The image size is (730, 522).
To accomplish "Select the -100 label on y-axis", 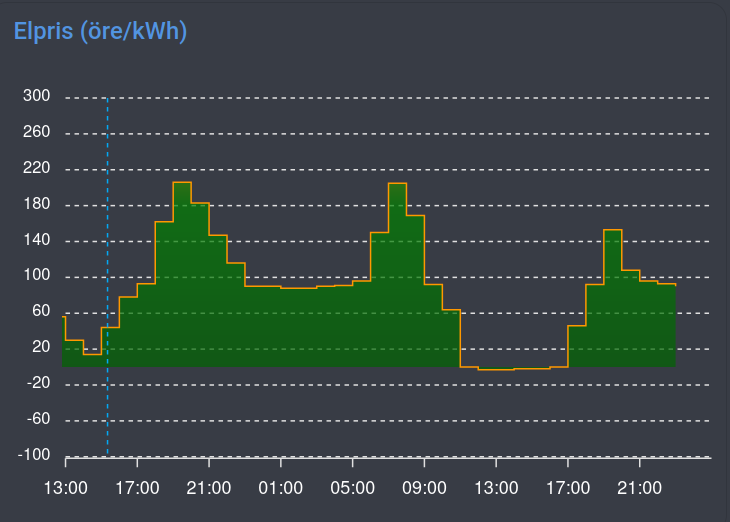I will tap(34, 455).
